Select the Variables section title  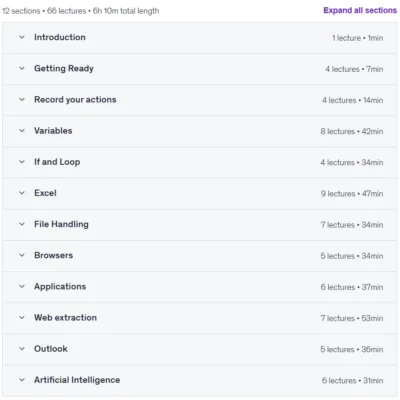[x=53, y=131]
